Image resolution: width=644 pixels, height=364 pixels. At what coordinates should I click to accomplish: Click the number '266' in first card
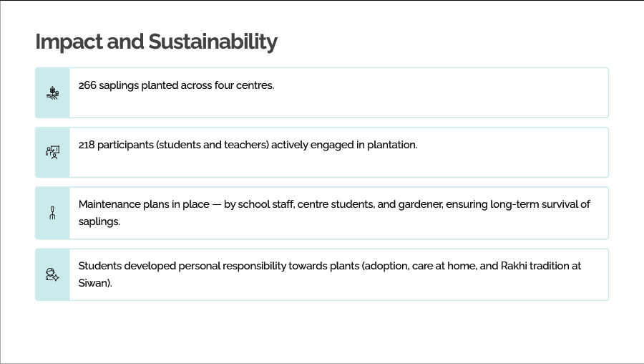87,85
